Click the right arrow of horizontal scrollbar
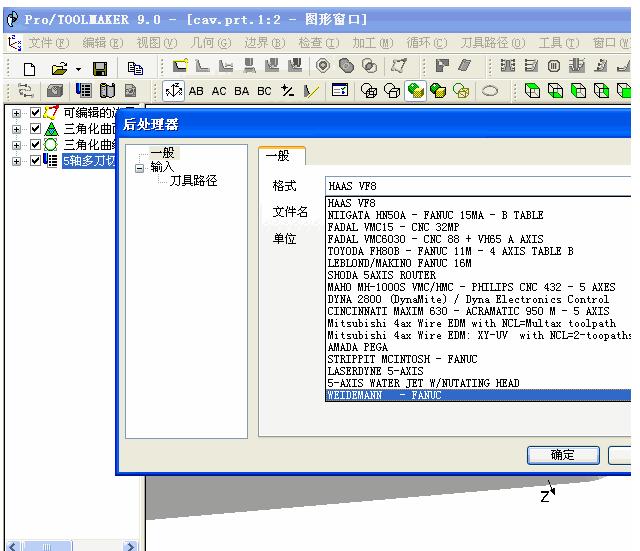 point(130,546)
